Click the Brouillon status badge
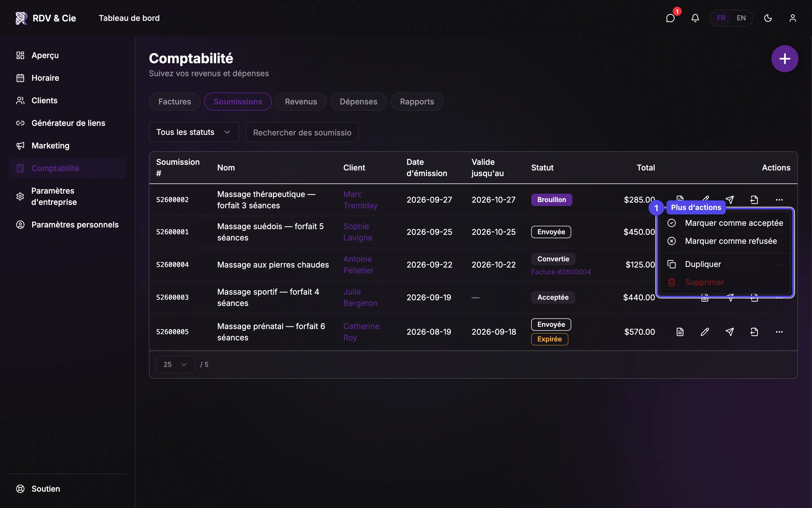Image resolution: width=812 pixels, height=508 pixels. [x=551, y=200]
